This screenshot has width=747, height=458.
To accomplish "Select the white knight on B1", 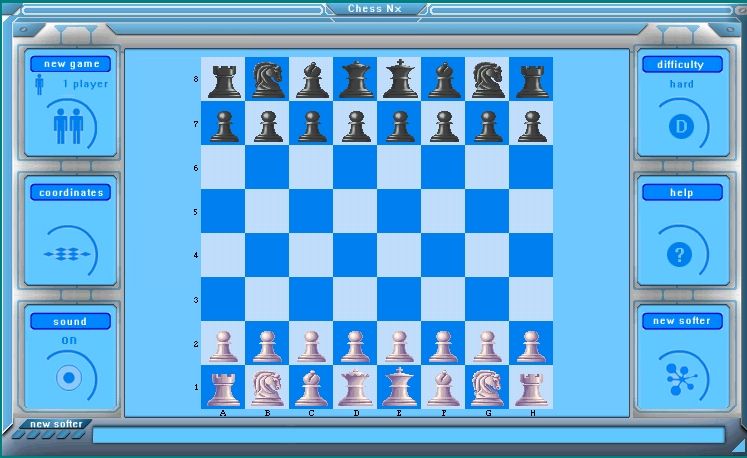I will coord(267,387).
